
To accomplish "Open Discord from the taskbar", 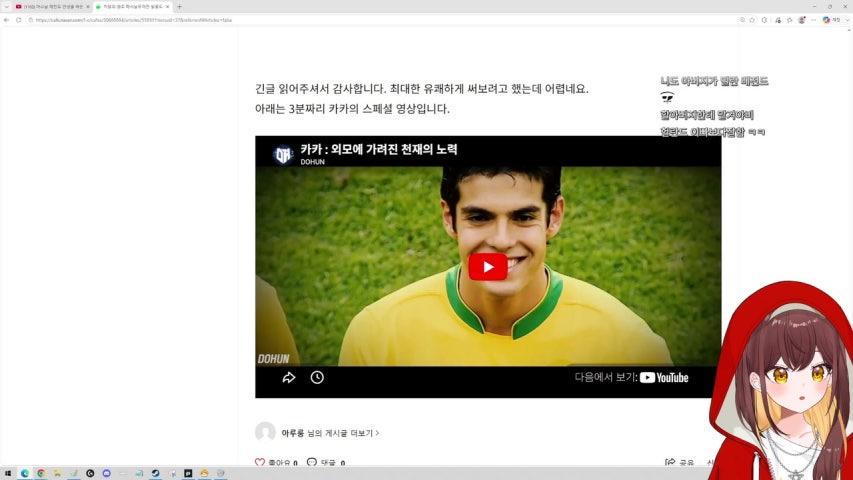I will click(107, 473).
